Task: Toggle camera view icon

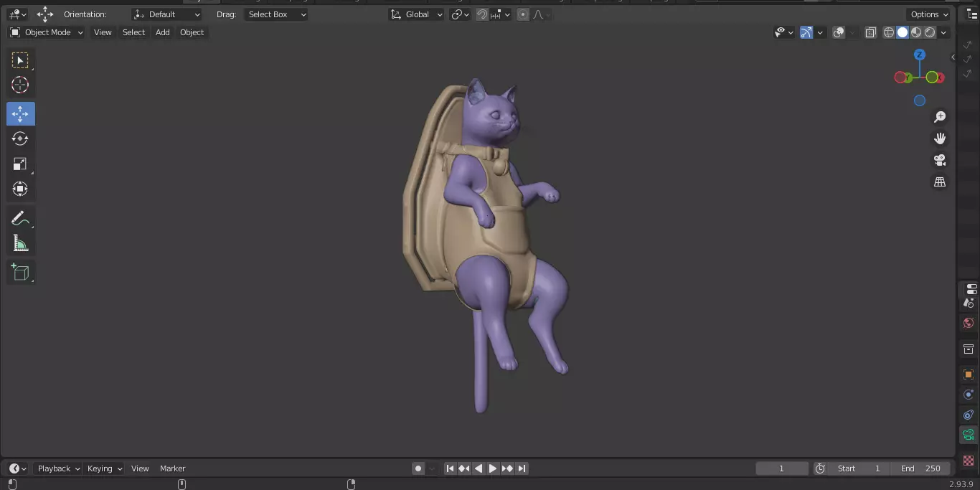Action: point(940,160)
